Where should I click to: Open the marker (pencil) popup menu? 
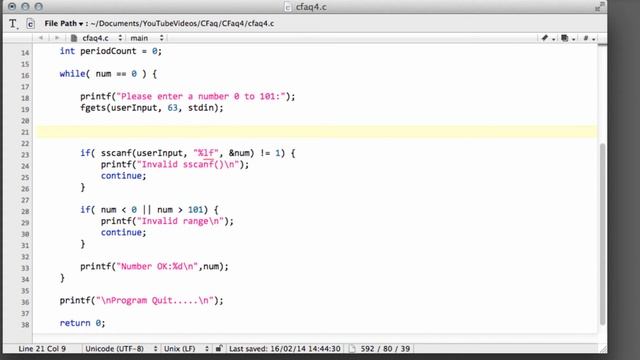(x=547, y=38)
